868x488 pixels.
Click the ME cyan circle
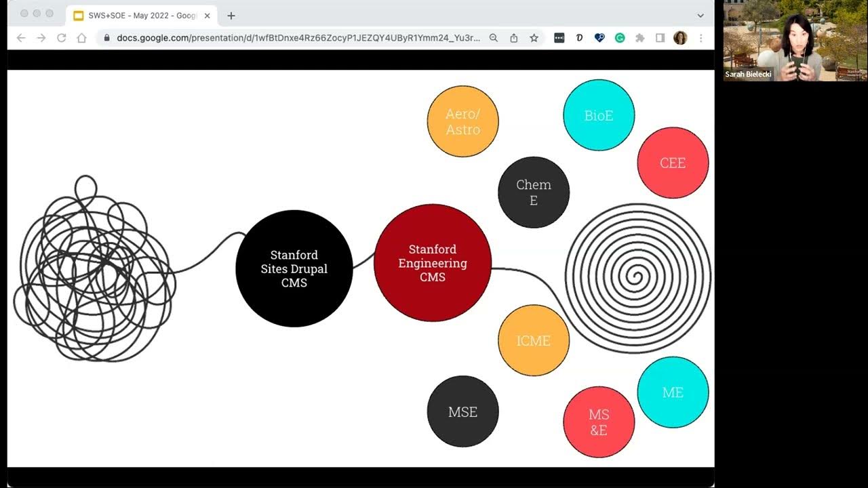pyautogui.click(x=673, y=392)
